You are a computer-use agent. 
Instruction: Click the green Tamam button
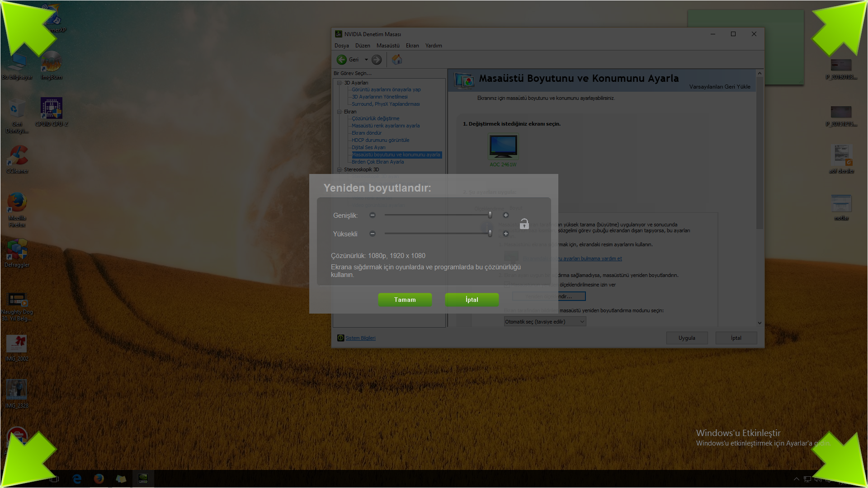(x=405, y=300)
